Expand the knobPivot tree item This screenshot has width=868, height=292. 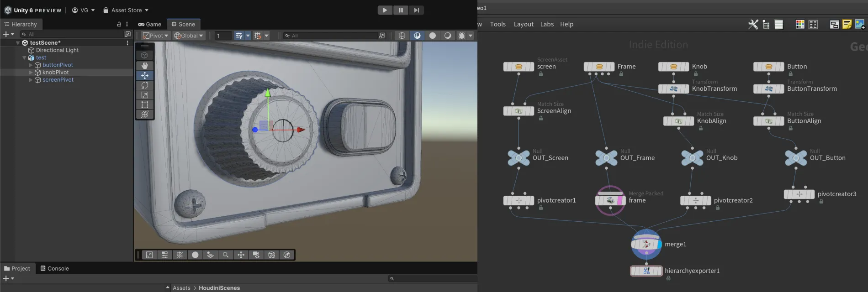(31, 73)
